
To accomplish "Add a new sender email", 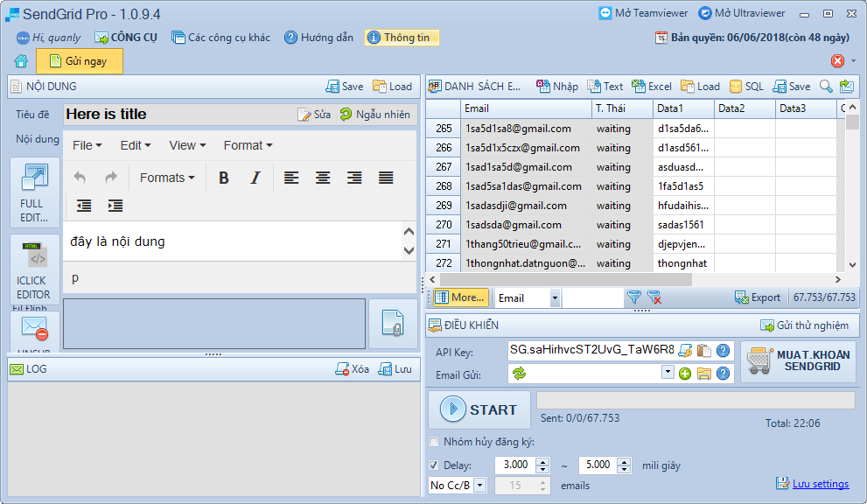I will (685, 374).
